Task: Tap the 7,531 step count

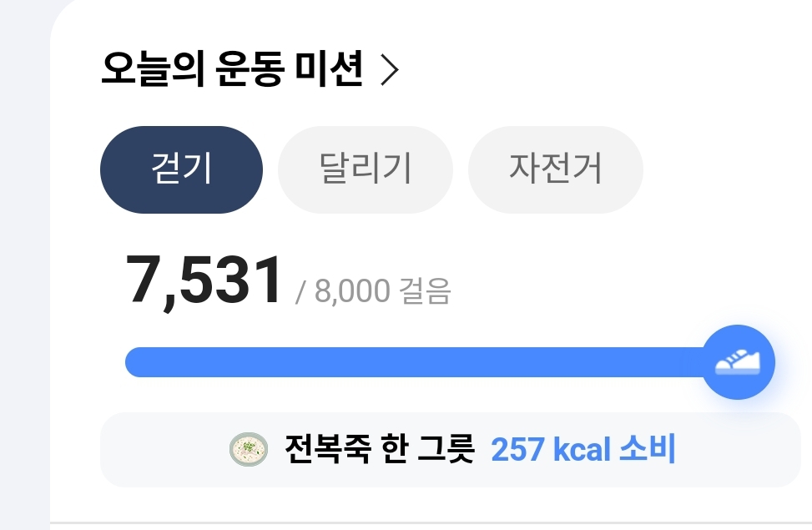Action: pyautogui.click(x=204, y=281)
